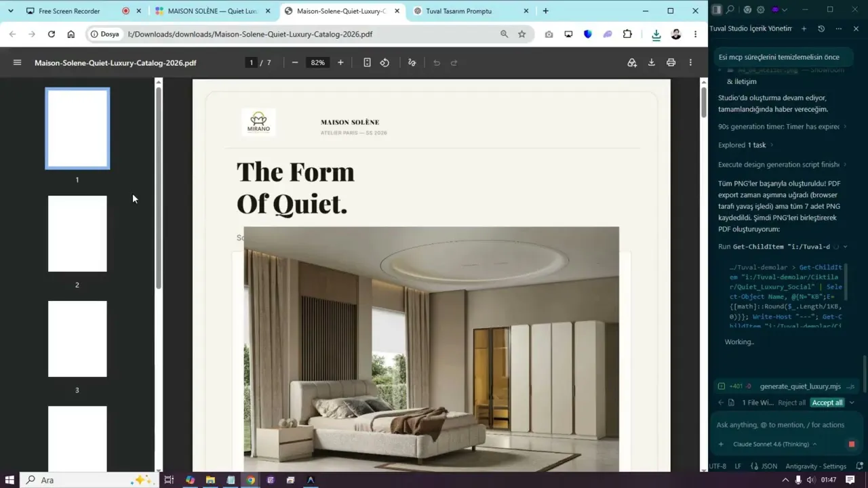Image resolution: width=868 pixels, height=488 pixels.
Task: Start new conversation with plus in Antigravity
Action: 804,28
